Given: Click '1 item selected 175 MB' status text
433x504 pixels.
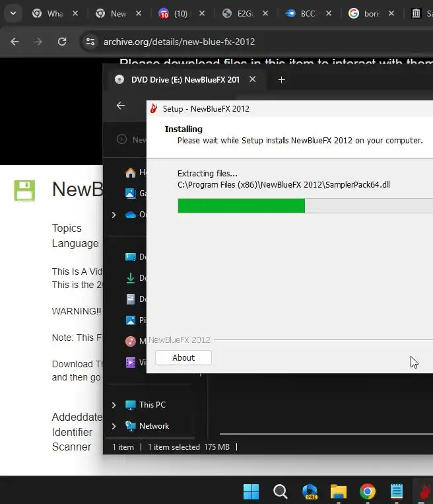Looking at the screenshot, I should (x=189, y=447).
